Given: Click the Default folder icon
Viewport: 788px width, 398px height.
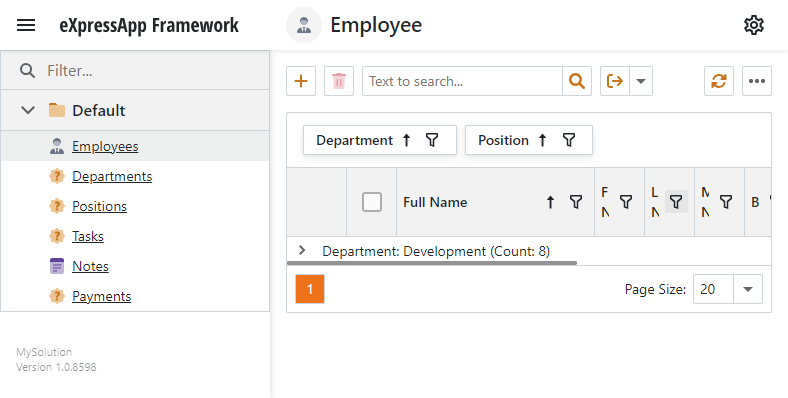Looking at the screenshot, I should point(57,110).
